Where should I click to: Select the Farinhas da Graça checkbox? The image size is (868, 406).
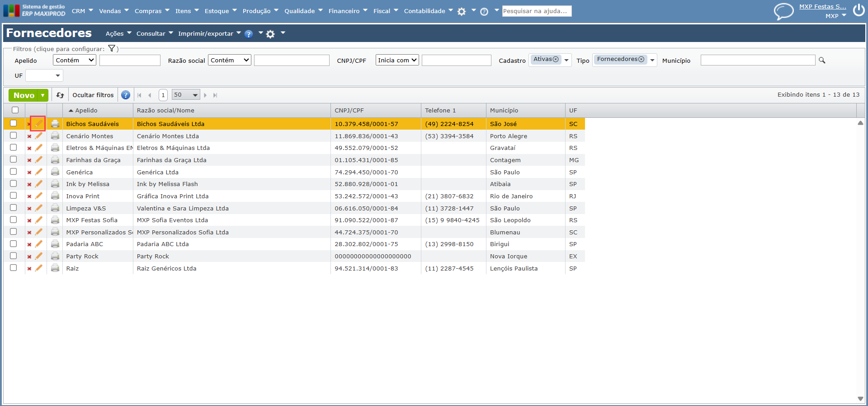14,159
